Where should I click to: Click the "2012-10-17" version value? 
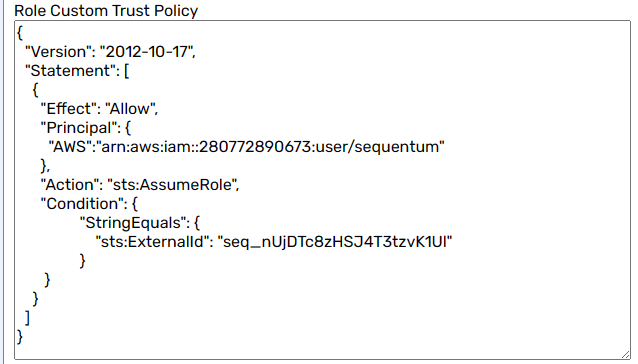(x=146, y=52)
